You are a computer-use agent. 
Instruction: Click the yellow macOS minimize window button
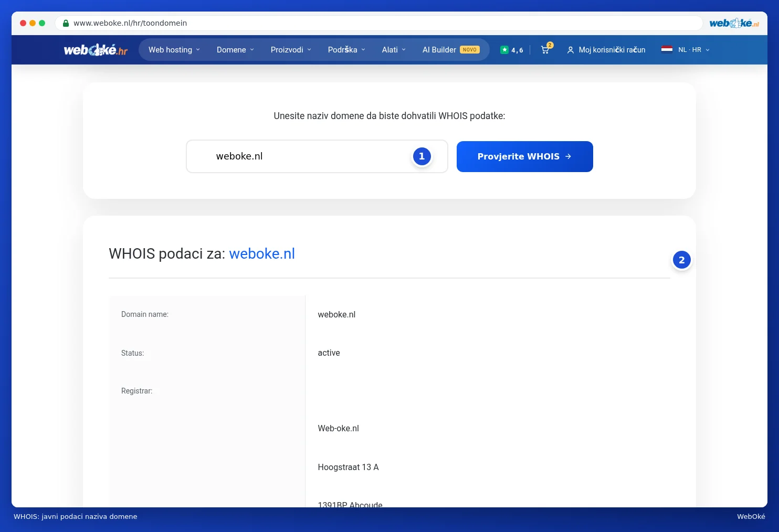click(x=33, y=23)
